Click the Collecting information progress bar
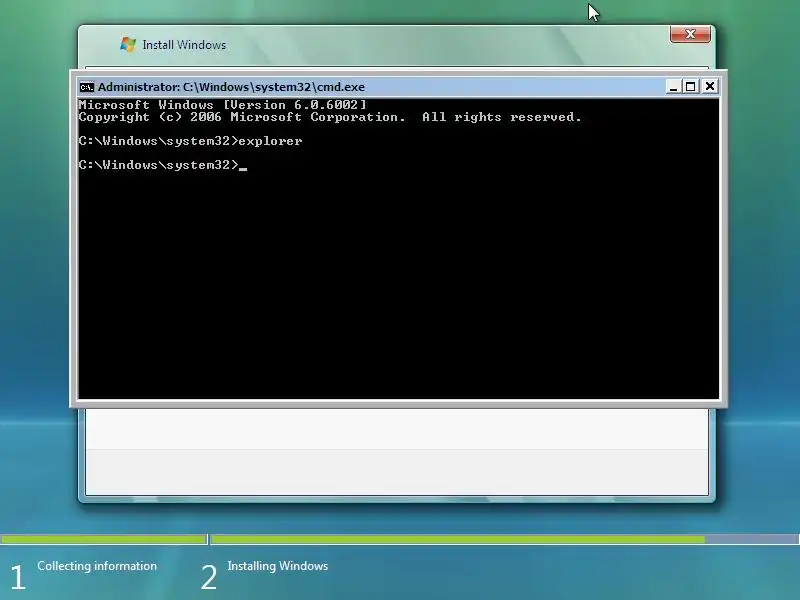Screen dimensions: 800x600 [x=104, y=539]
